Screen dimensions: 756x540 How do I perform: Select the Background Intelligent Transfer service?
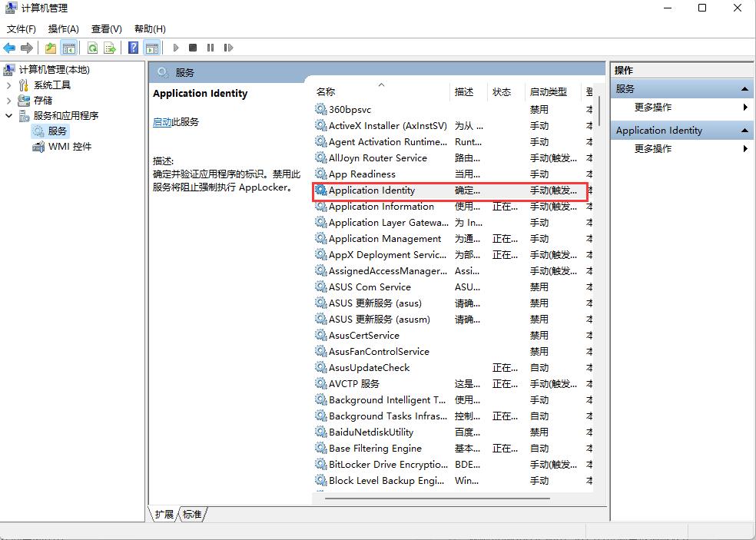point(386,399)
